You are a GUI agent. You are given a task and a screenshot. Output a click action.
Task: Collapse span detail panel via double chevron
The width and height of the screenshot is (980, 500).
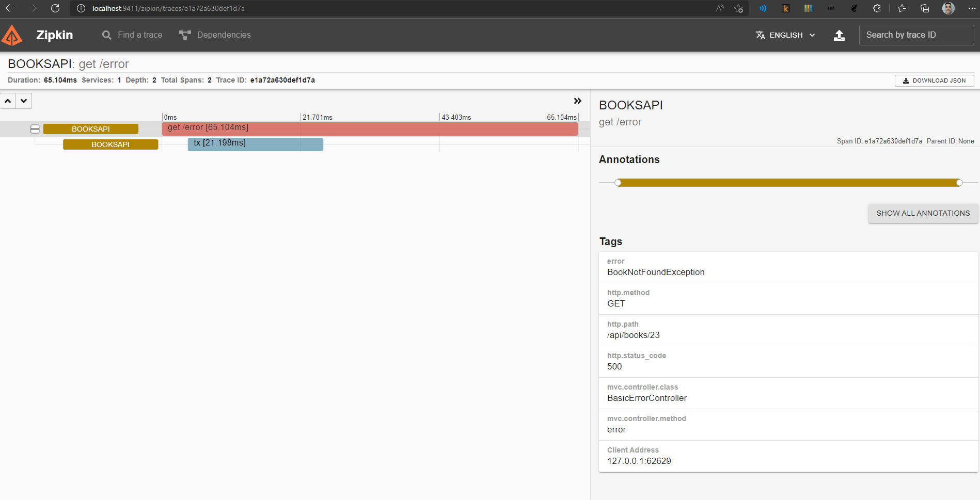click(578, 101)
